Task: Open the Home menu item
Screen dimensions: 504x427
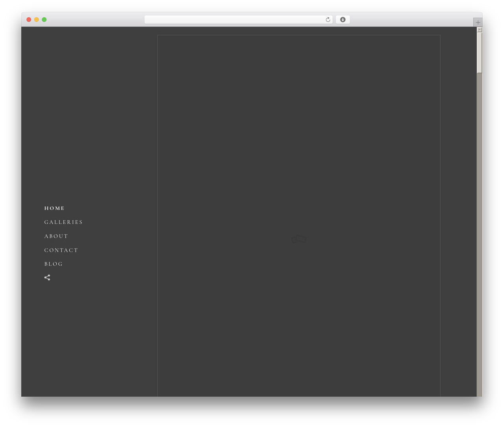Action: point(54,208)
